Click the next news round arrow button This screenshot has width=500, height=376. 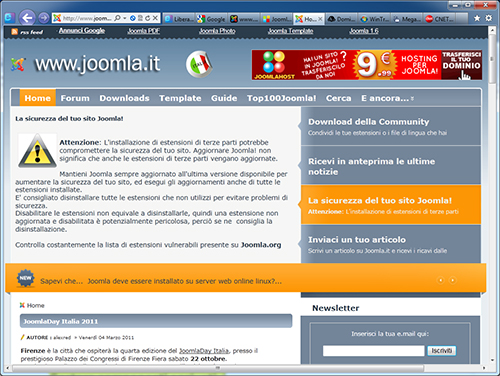coord(452,280)
